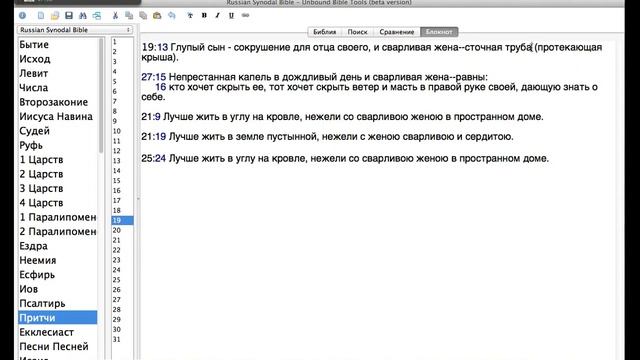
Task: Select book Левит in list
Action: click(x=58, y=73)
